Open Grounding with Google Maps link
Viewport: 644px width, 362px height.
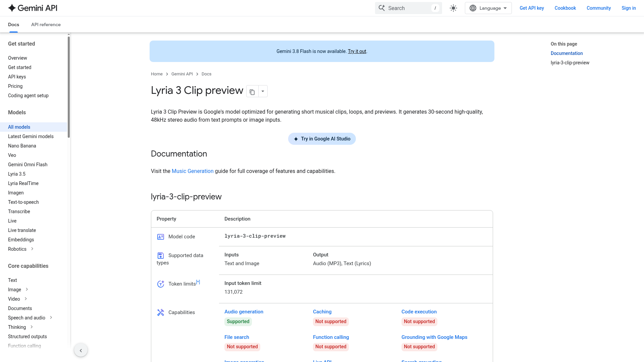tap(434, 337)
